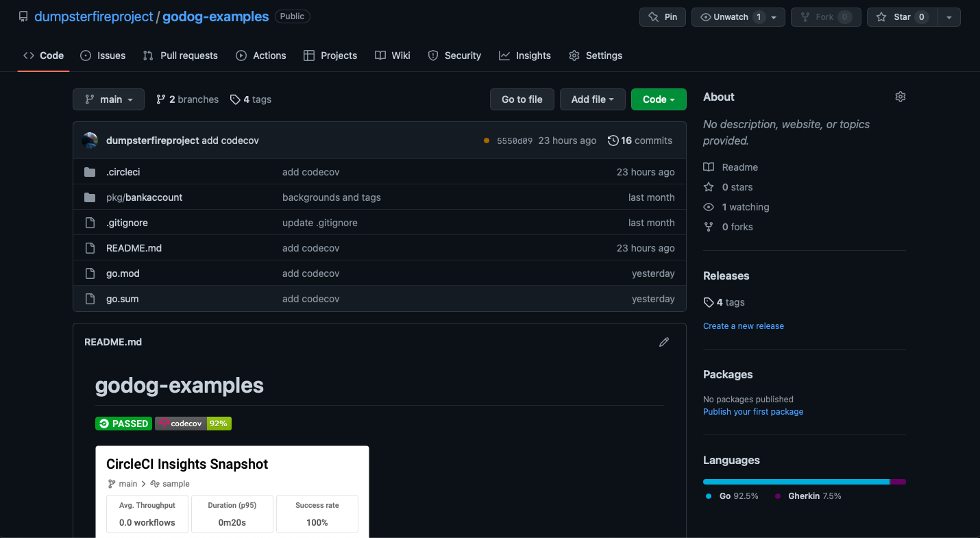Click the Success rate 100% card

(x=317, y=514)
